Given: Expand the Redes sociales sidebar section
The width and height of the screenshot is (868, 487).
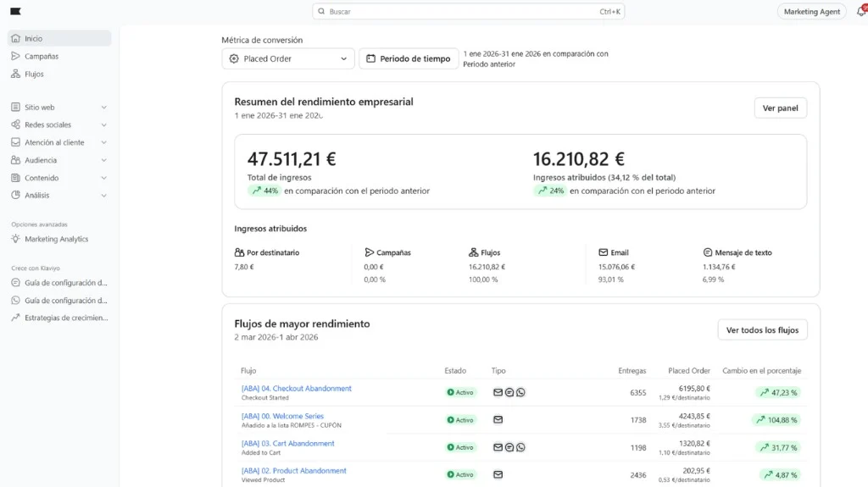Looking at the screenshot, I should click(x=103, y=125).
